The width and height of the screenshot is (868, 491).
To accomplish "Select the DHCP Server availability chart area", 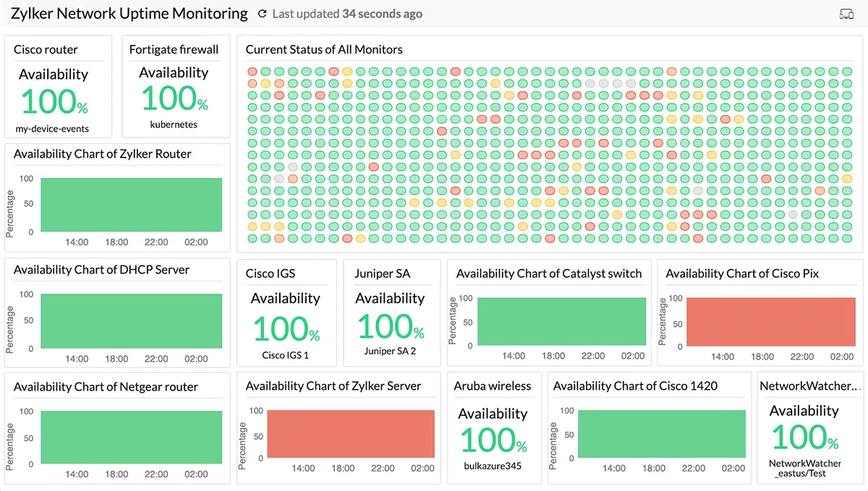I will click(x=131, y=320).
